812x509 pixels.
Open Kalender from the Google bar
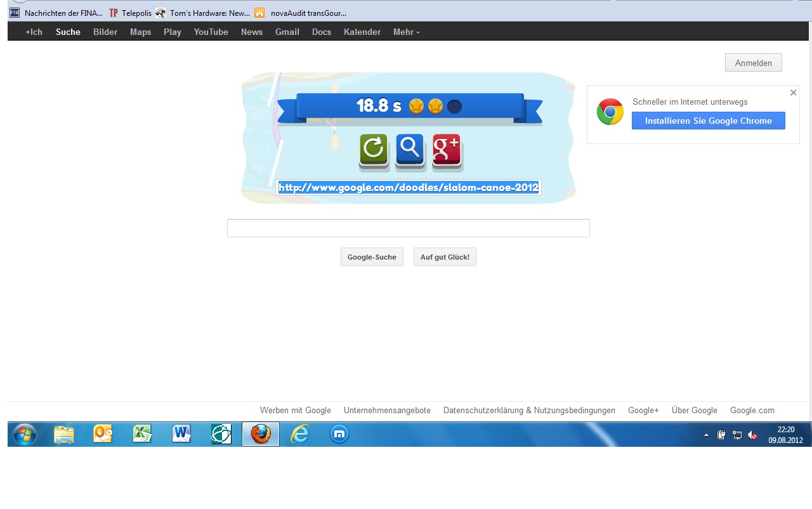(x=362, y=32)
